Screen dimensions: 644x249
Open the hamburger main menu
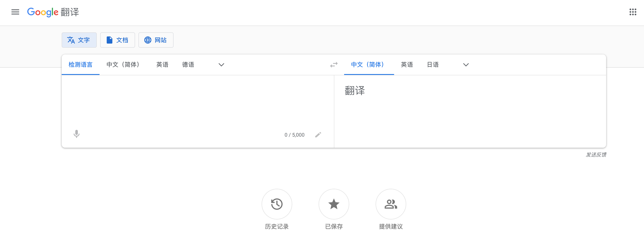(x=15, y=12)
